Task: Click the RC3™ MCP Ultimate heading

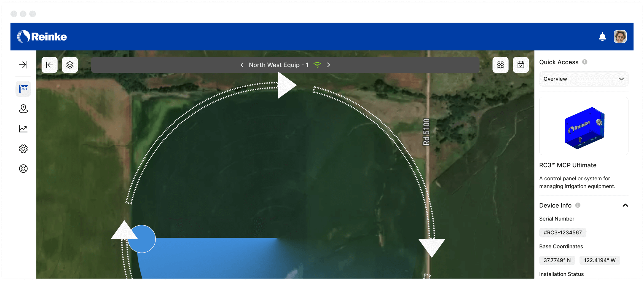Action: pos(568,165)
